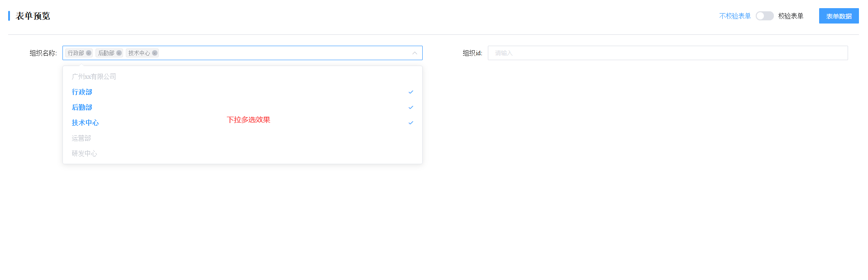Viewport: 868px width, 280px height.
Task: Focus the 组织id input field
Action: click(x=668, y=53)
